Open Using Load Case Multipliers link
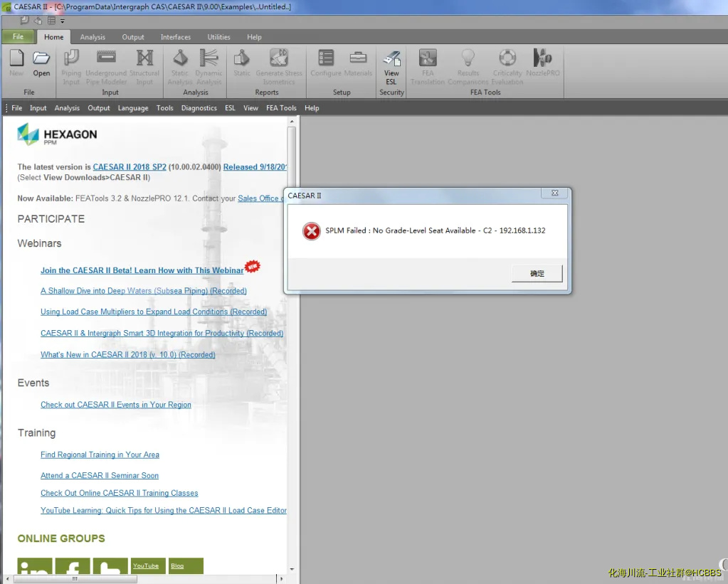The image size is (728, 584). pyautogui.click(x=154, y=312)
